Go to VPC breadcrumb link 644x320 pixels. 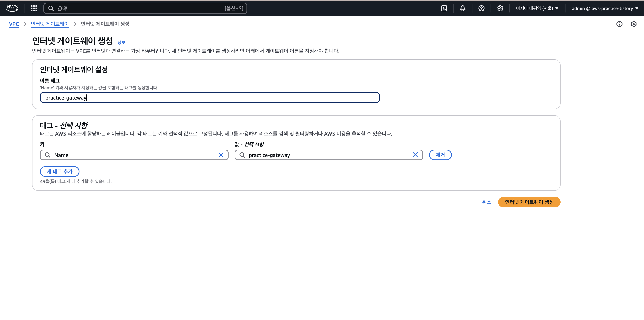click(14, 24)
